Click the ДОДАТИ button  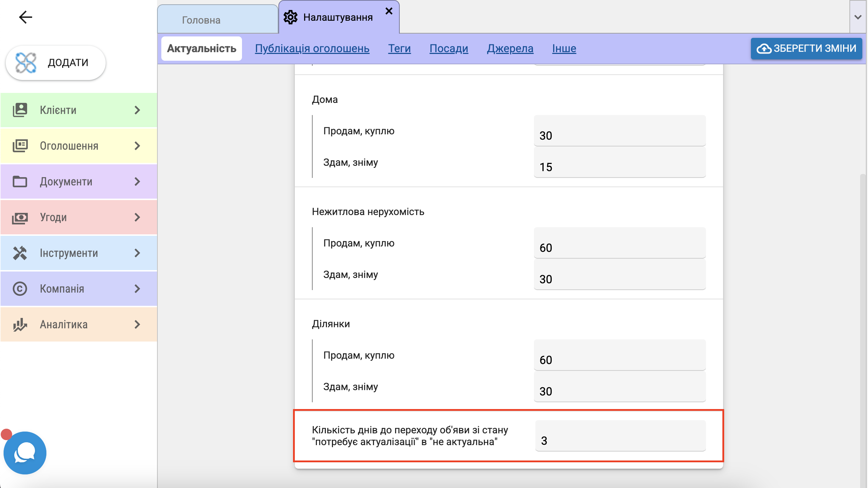56,63
